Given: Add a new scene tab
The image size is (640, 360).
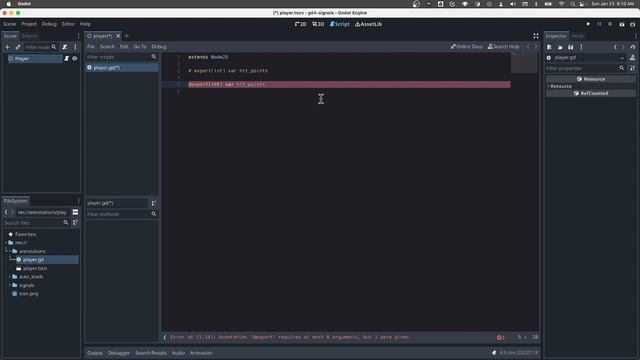Looking at the screenshot, I should pyautogui.click(x=127, y=36).
